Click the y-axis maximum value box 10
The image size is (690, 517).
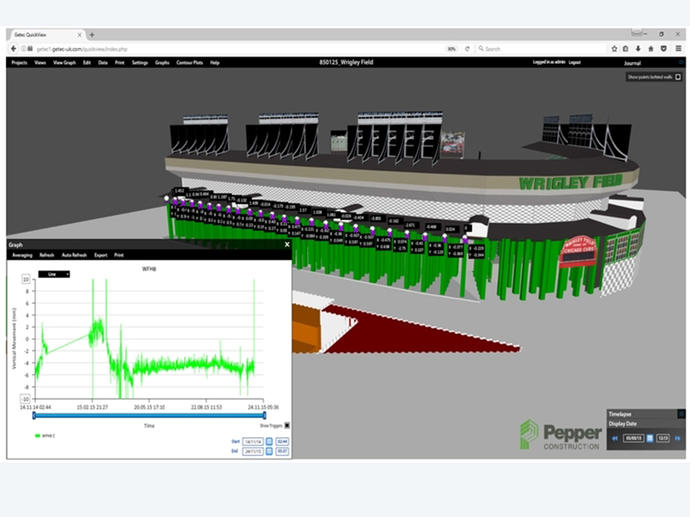tap(26, 279)
